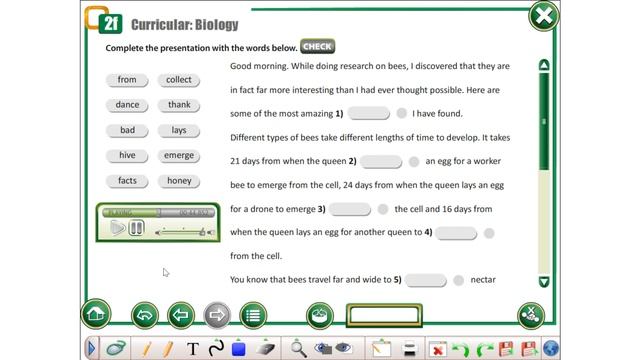Pause the audio playback
Image resolution: width=640 pixels, height=360 pixels.
click(136, 228)
